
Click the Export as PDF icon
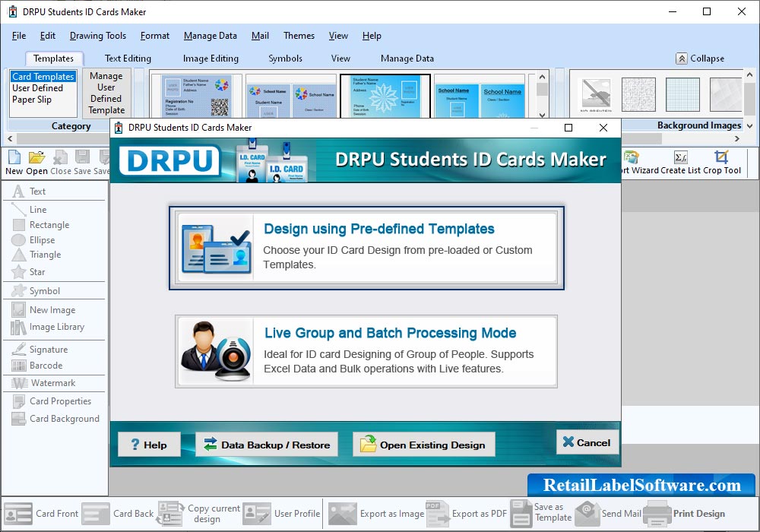(x=437, y=514)
